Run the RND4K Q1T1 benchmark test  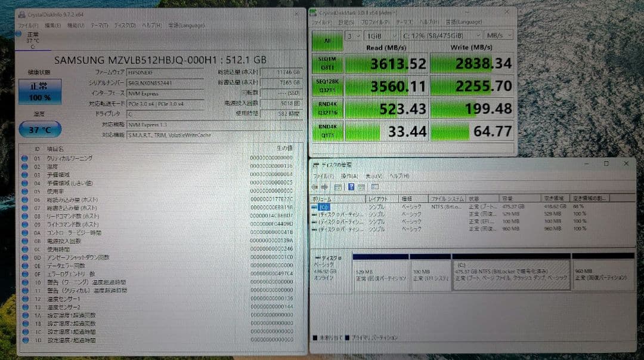(327, 131)
